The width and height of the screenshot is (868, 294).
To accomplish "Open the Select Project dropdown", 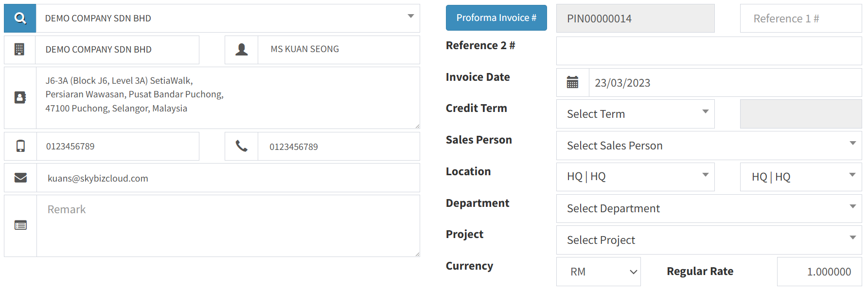I will [709, 240].
